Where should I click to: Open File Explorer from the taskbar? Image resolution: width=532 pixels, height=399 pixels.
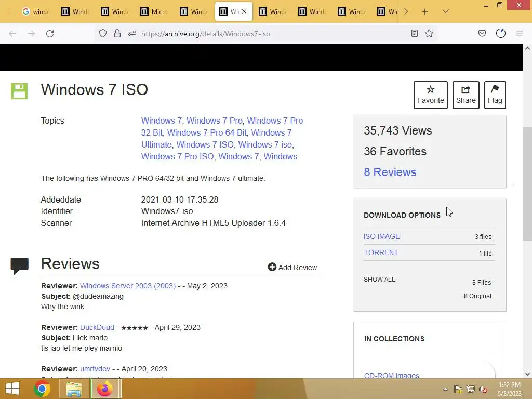click(x=74, y=389)
